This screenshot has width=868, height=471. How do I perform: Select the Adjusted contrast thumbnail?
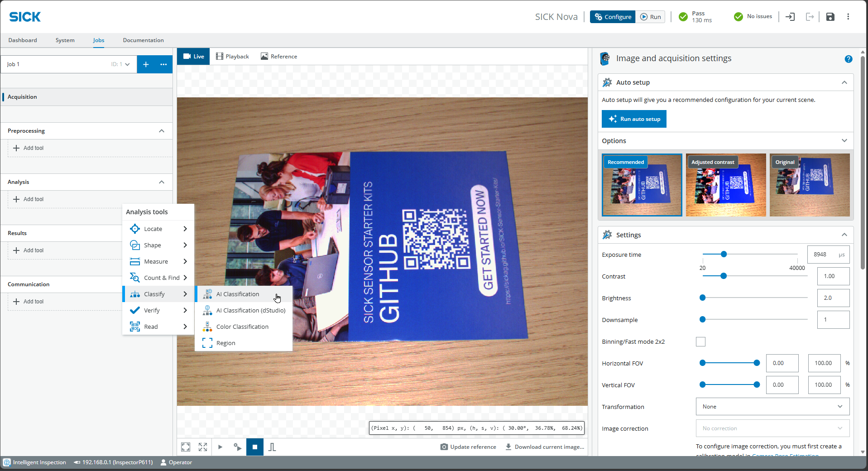[x=726, y=185]
